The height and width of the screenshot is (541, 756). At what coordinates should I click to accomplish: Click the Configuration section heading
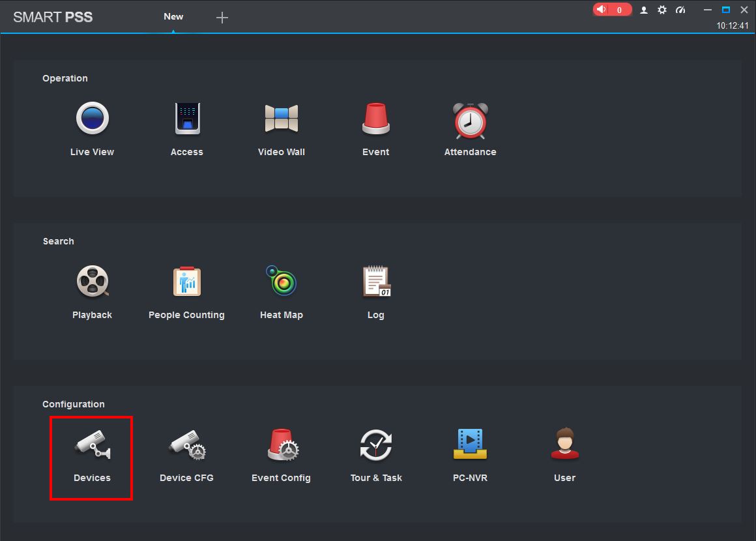(73, 404)
